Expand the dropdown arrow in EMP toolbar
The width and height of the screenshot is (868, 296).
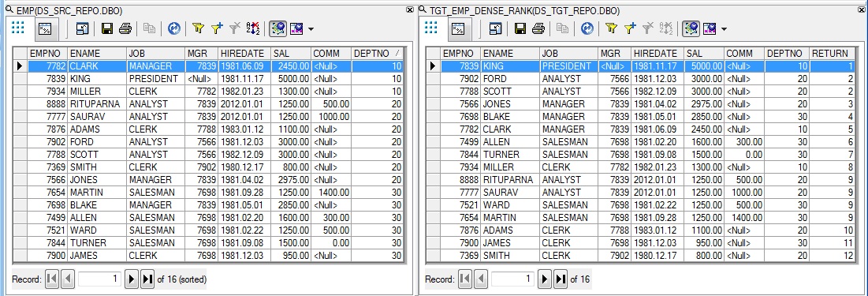point(311,29)
